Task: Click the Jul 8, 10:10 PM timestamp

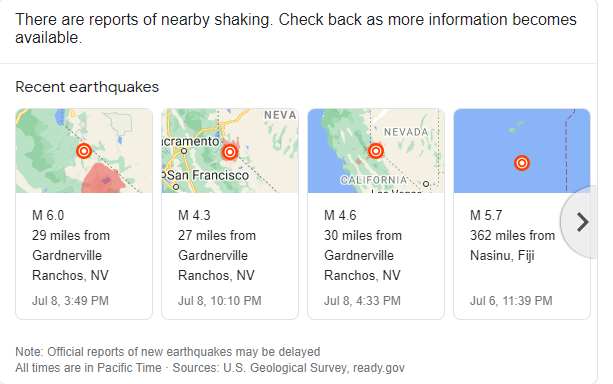Action: pyautogui.click(x=220, y=301)
